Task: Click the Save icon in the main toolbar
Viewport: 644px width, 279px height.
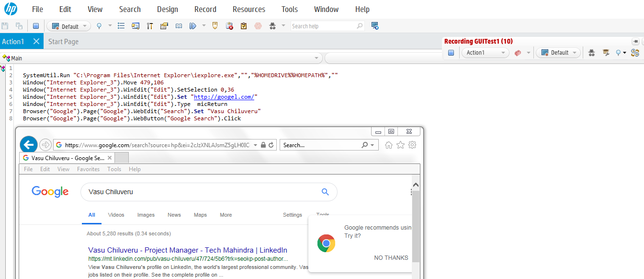Action: (x=6, y=25)
